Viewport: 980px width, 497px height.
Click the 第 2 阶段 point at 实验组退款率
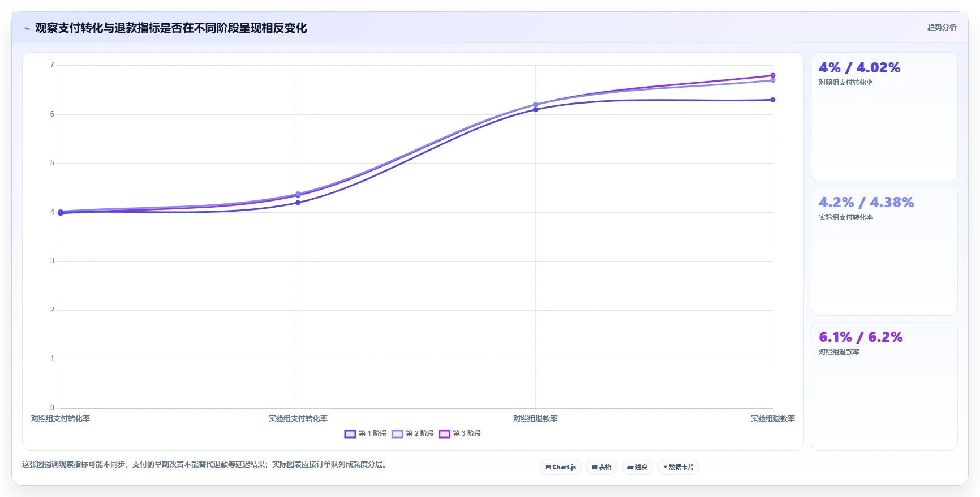(x=773, y=80)
